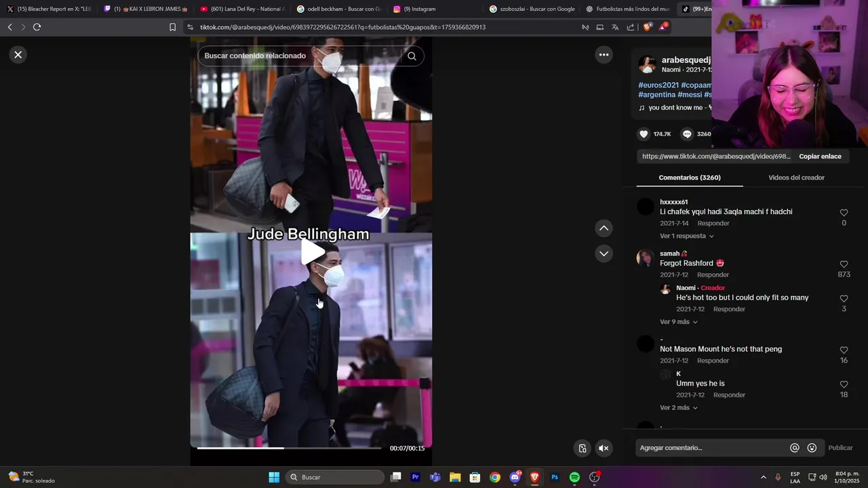Open Brave Shields lion icon

646,27
